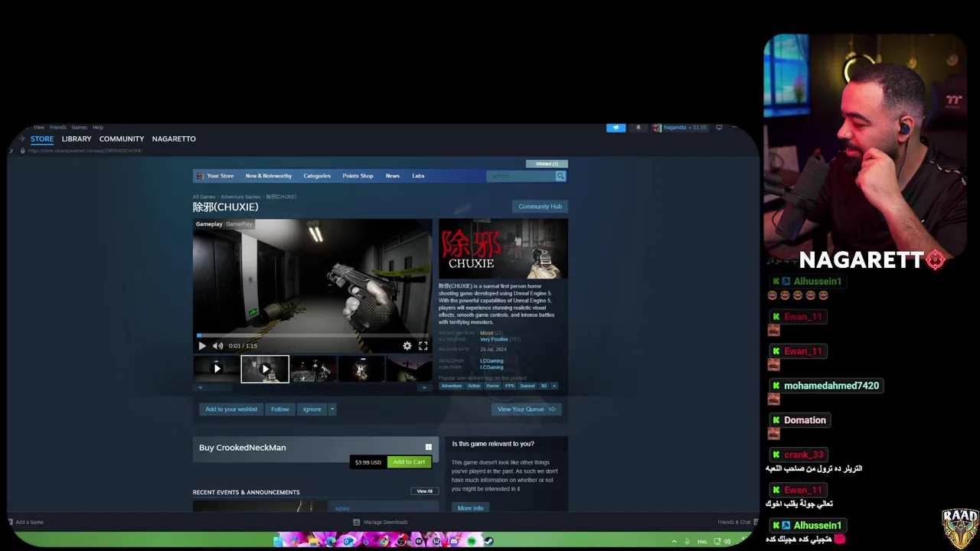
Task: Open the LIBRARY tab
Action: pyautogui.click(x=77, y=139)
